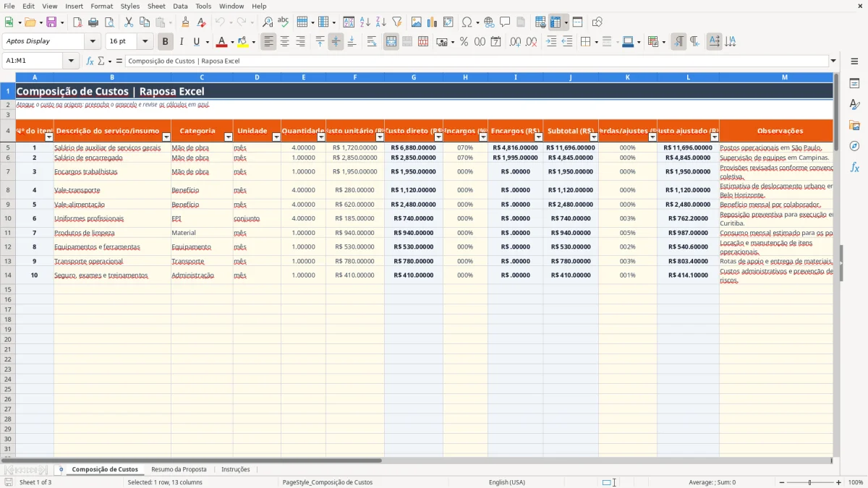This screenshot has height=488, width=868.
Task: Cut the selection with scissors icon
Action: click(x=129, y=22)
